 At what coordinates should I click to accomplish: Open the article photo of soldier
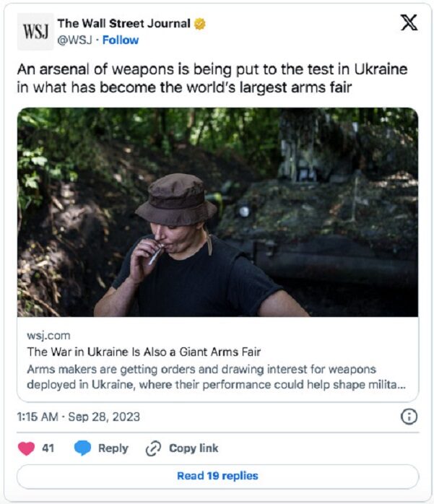click(217, 212)
